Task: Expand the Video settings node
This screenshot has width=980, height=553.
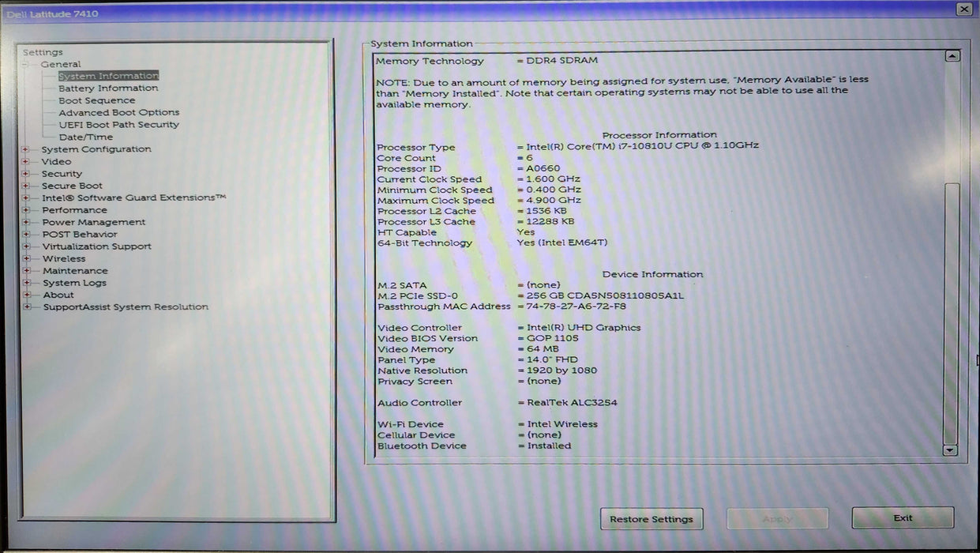Action: pos(26,162)
